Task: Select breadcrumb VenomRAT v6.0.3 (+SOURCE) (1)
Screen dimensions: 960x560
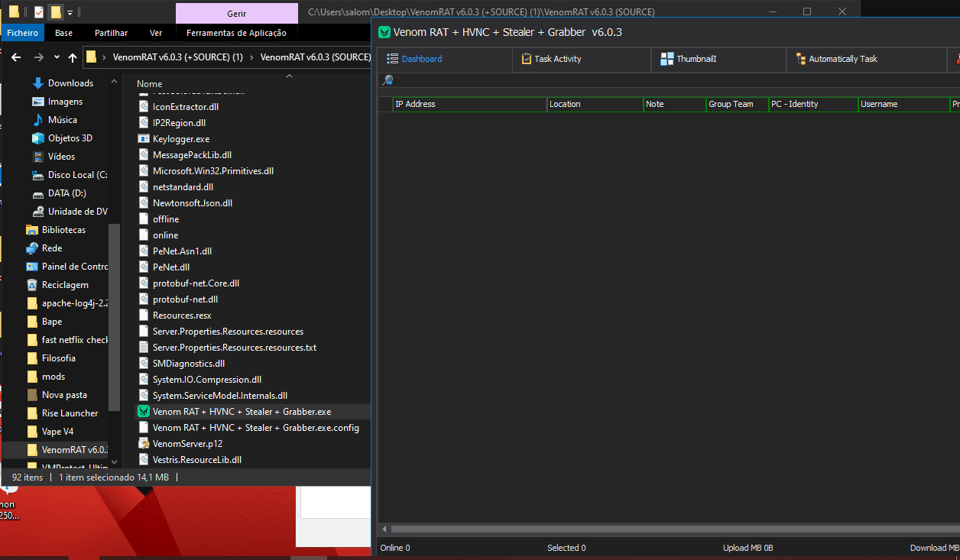Action: tap(177, 57)
